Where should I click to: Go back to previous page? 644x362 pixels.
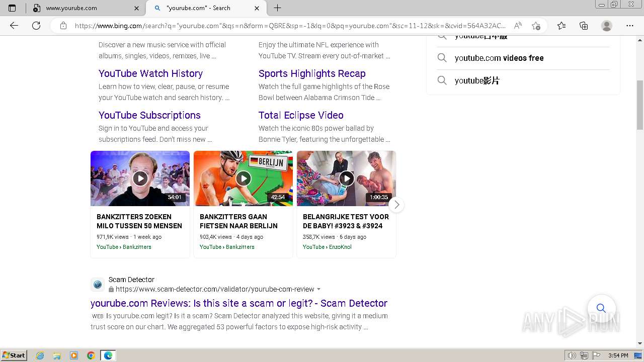[14, 26]
